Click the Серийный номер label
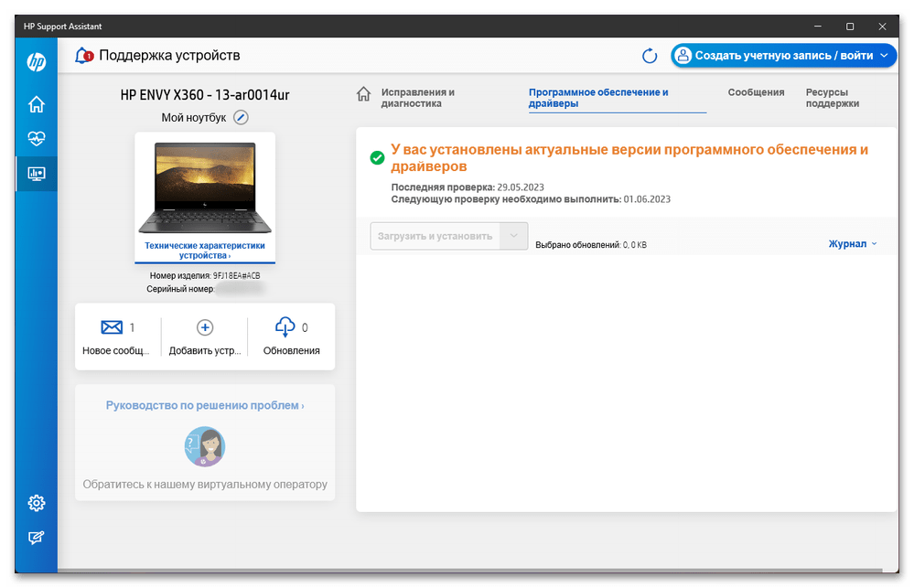Image resolution: width=914 pixels, height=588 pixels. 180,289
